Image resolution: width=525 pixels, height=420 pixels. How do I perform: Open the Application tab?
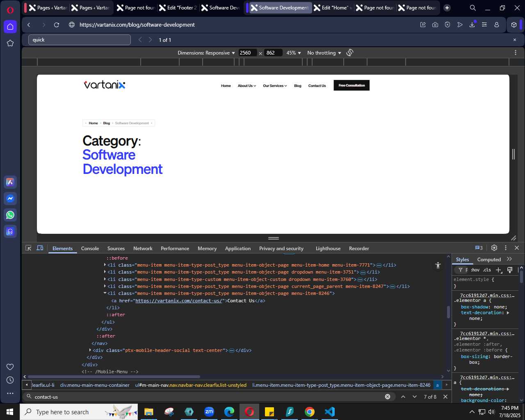238,248
